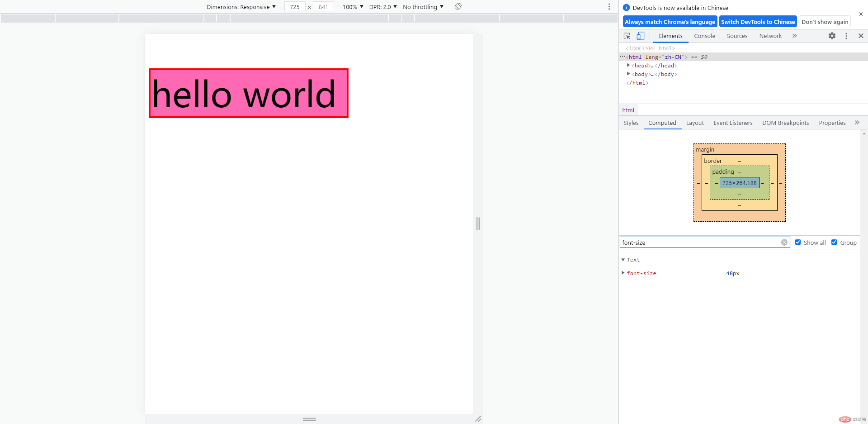Viewport: 868px width, 424px height.
Task: Close the DevTools panel
Action: [861, 36]
